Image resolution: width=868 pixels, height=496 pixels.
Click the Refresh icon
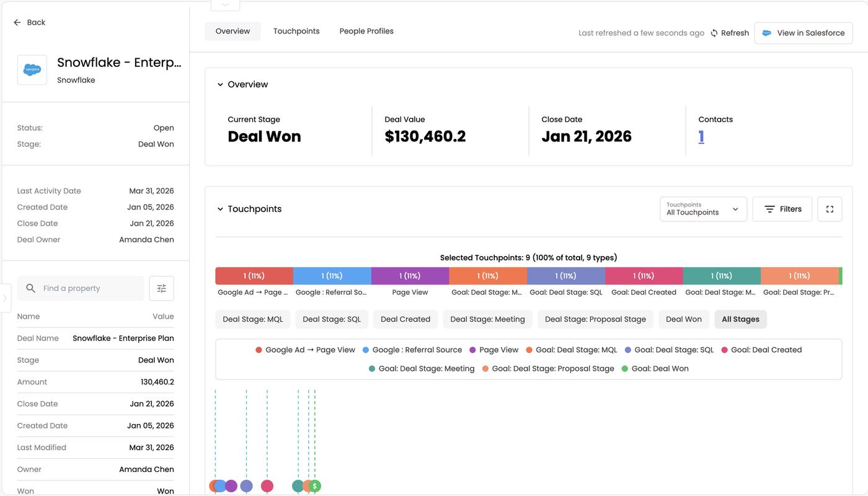click(x=714, y=33)
